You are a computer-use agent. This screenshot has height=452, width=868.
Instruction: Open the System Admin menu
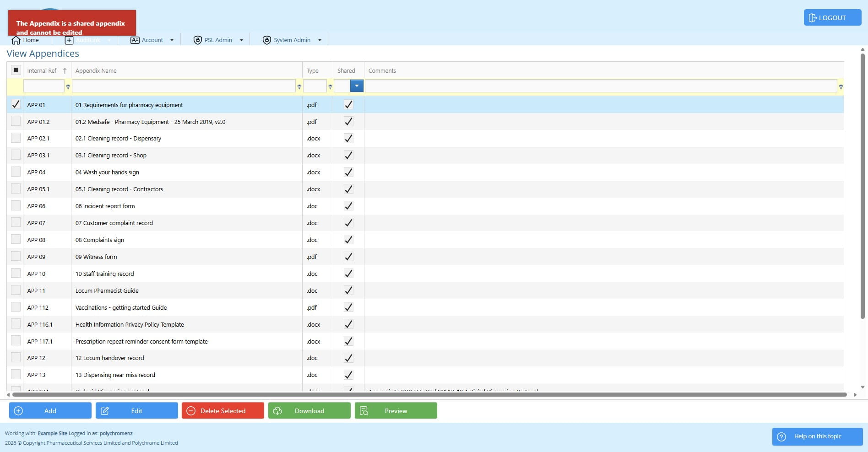click(x=292, y=40)
